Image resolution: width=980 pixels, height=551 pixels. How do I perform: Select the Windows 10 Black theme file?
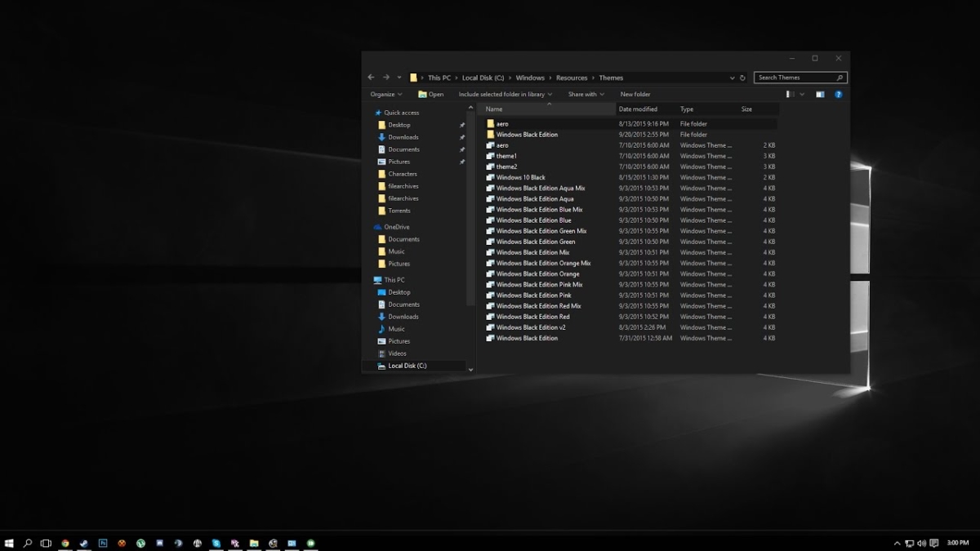click(x=522, y=177)
